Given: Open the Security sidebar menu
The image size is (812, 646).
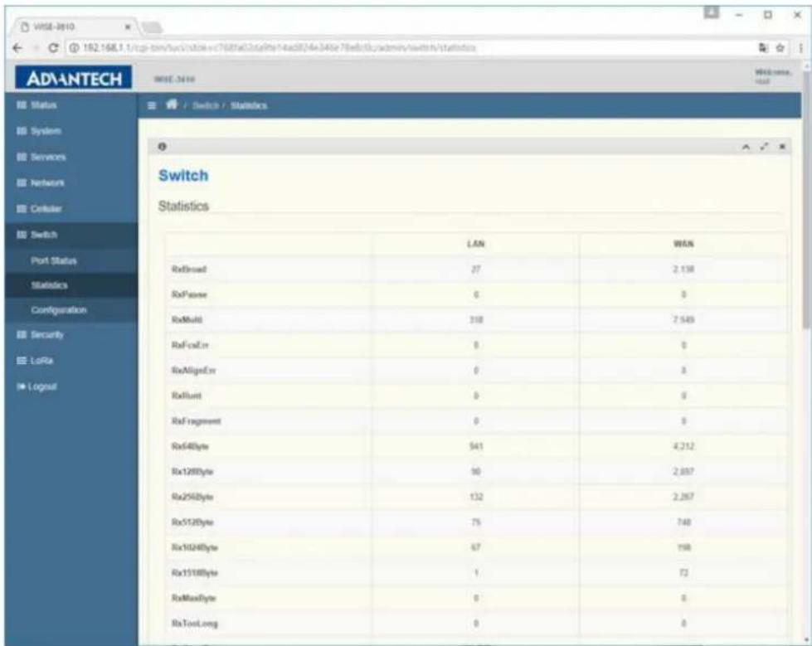Looking at the screenshot, I should coord(41,335).
